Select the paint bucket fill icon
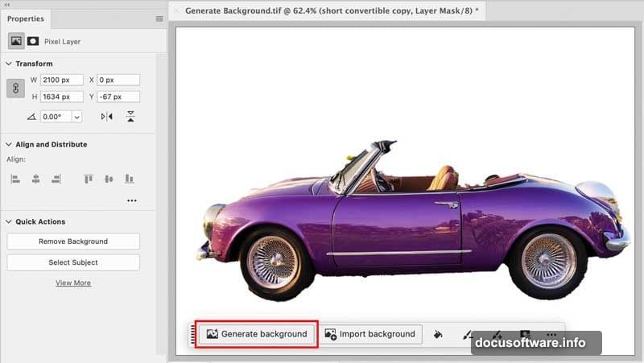The image size is (644, 363). tap(438, 335)
